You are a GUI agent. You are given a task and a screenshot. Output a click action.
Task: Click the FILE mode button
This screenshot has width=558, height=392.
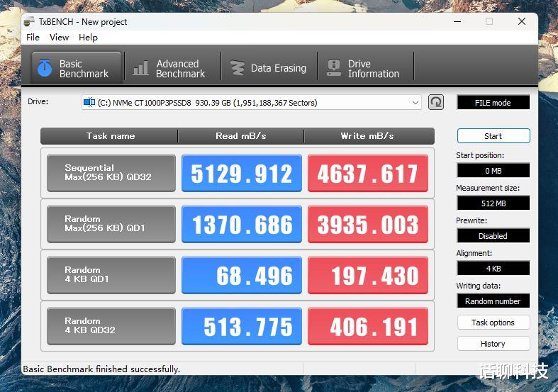coord(493,103)
